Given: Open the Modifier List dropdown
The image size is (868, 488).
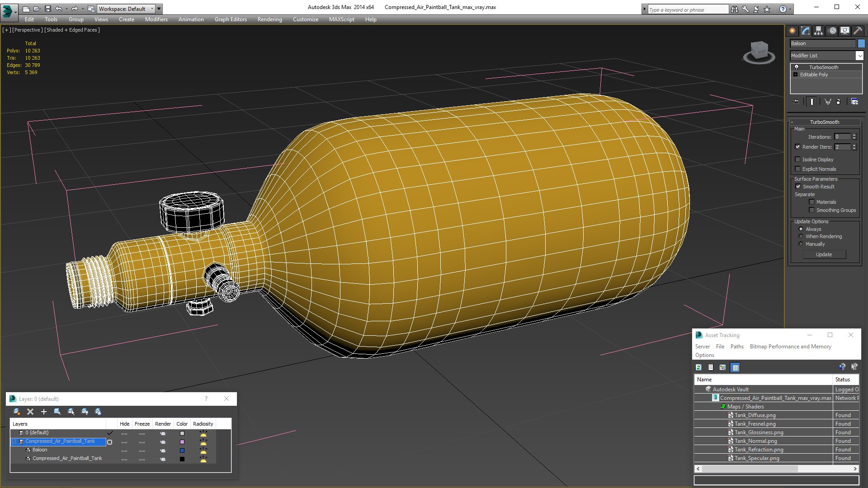Looking at the screenshot, I should point(859,56).
